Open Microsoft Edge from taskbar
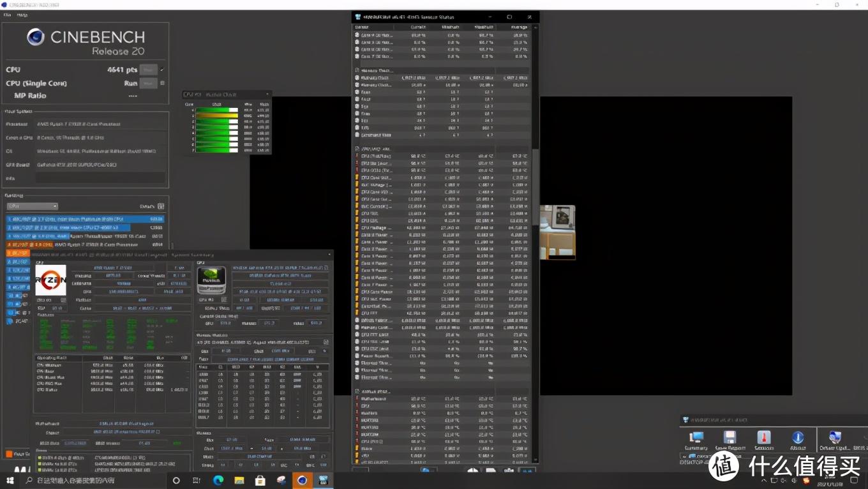This screenshot has width=868, height=489. pos(218,481)
